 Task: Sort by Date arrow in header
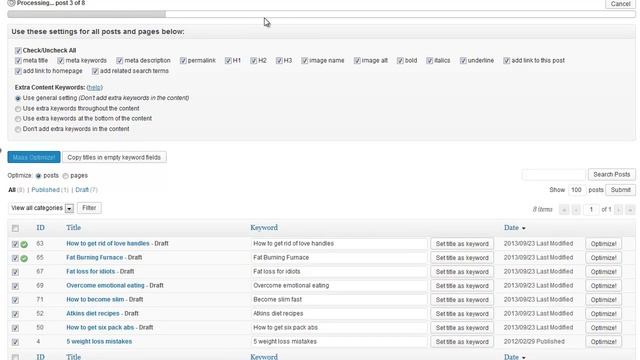pyautogui.click(x=524, y=228)
